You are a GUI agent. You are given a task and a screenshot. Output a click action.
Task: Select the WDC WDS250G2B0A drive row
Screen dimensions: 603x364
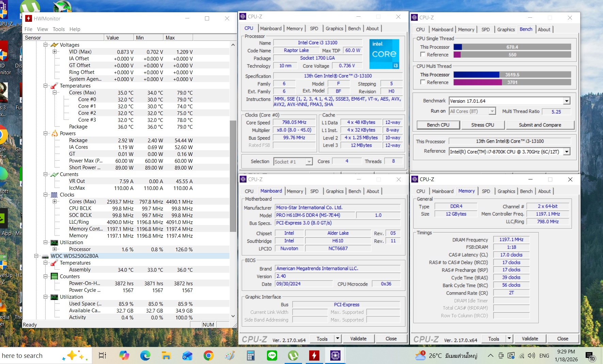(x=74, y=256)
